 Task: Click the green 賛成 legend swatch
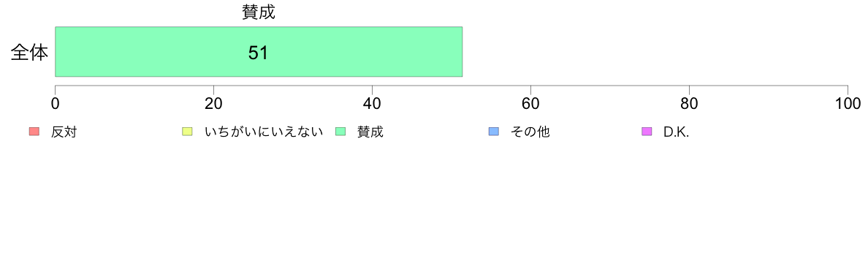coord(340,132)
